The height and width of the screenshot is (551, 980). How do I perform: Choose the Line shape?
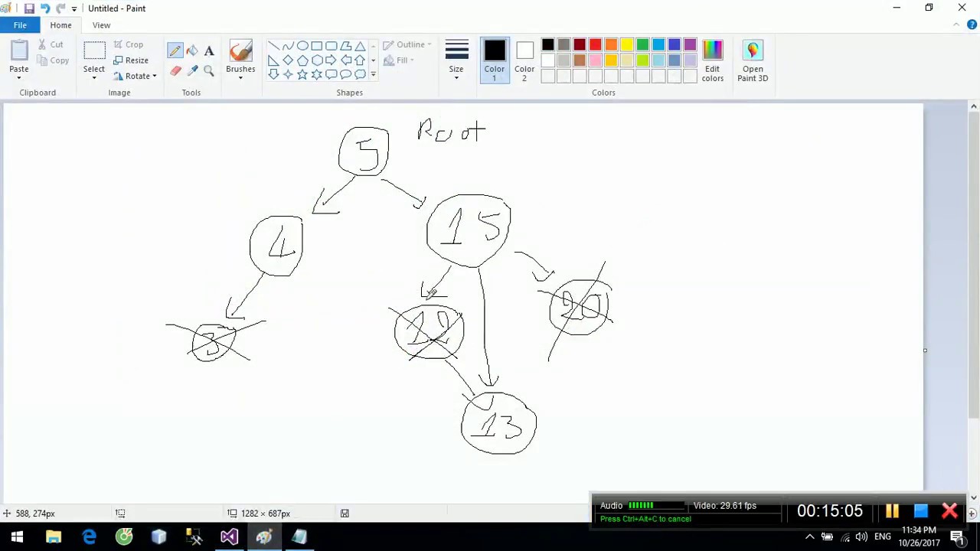273,46
